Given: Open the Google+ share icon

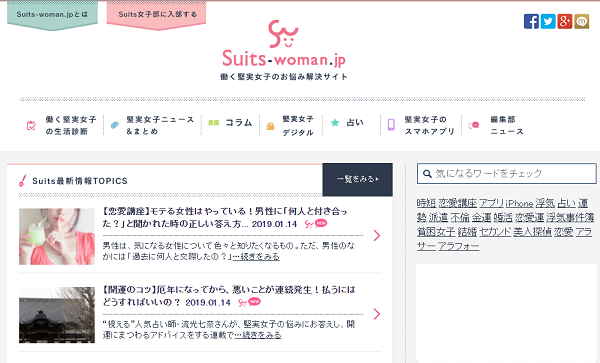Looking at the screenshot, I should pyautogui.click(x=565, y=21).
